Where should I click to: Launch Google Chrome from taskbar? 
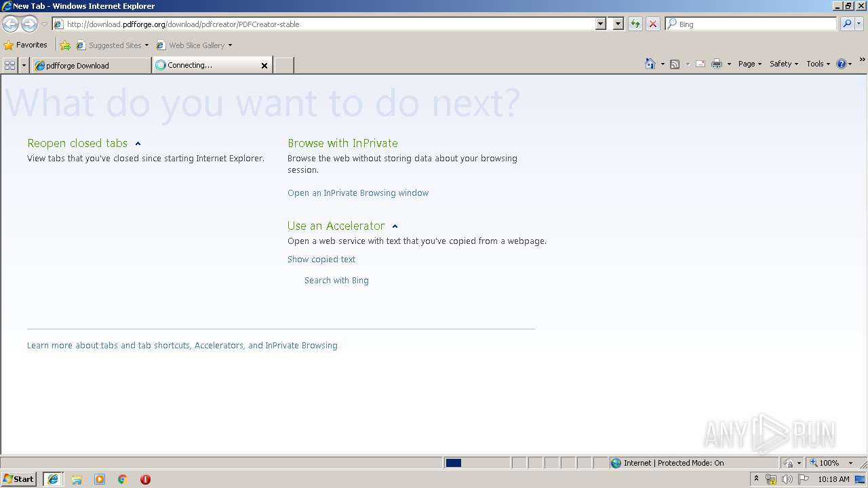pyautogui.click(x=122, y=479)
